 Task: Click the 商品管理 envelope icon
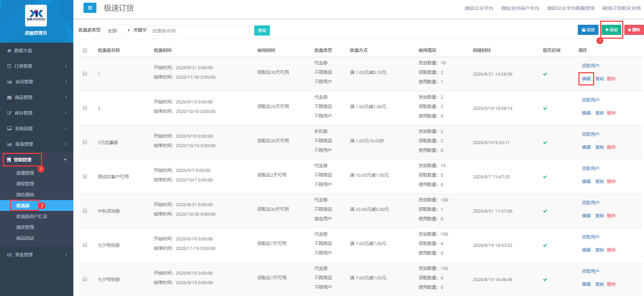(x=9, y=97)
